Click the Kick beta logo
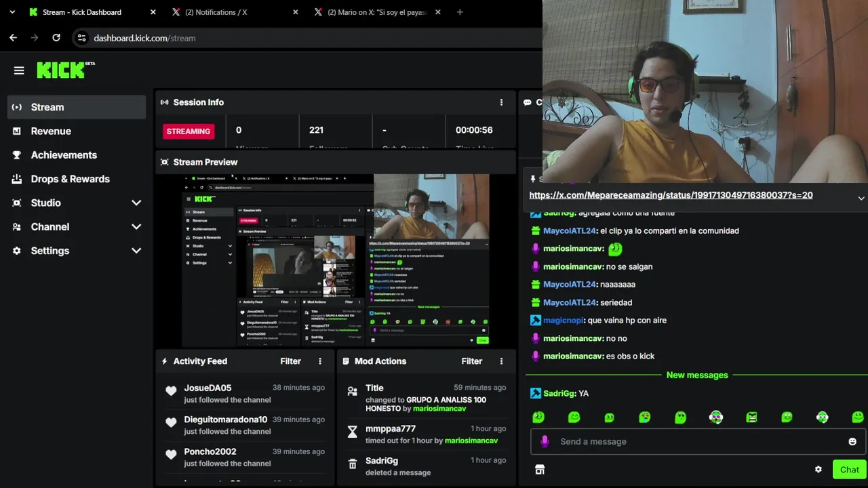868x488 pixels. (x=66, y=70)
